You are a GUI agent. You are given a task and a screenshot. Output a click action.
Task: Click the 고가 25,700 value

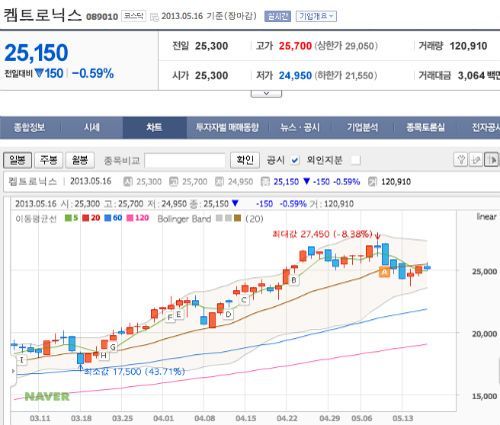point(295,46)
